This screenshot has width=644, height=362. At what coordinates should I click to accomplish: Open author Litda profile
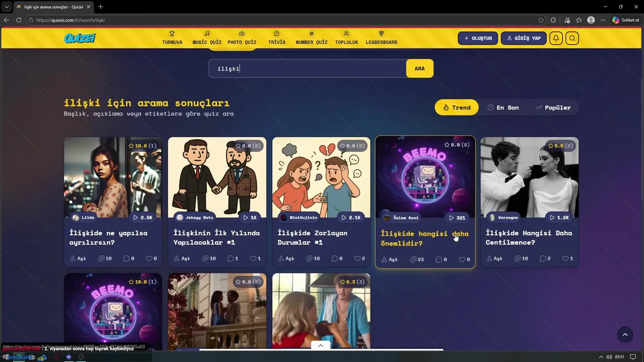point(83,218)
